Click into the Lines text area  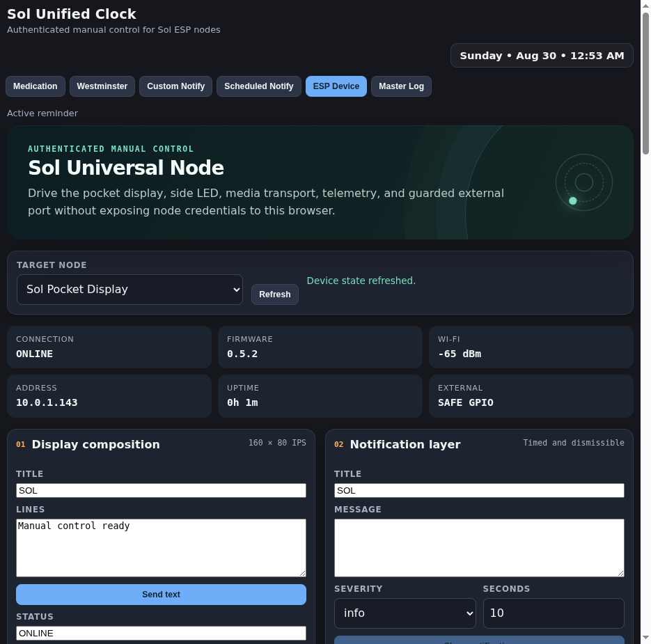pos(161,548)
